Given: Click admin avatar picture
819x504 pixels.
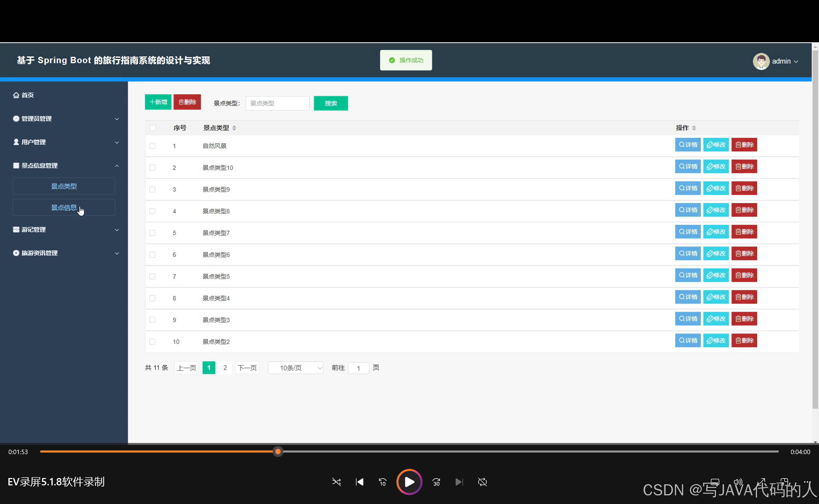Looking at the screenshot, I should (x=761, y=61).
